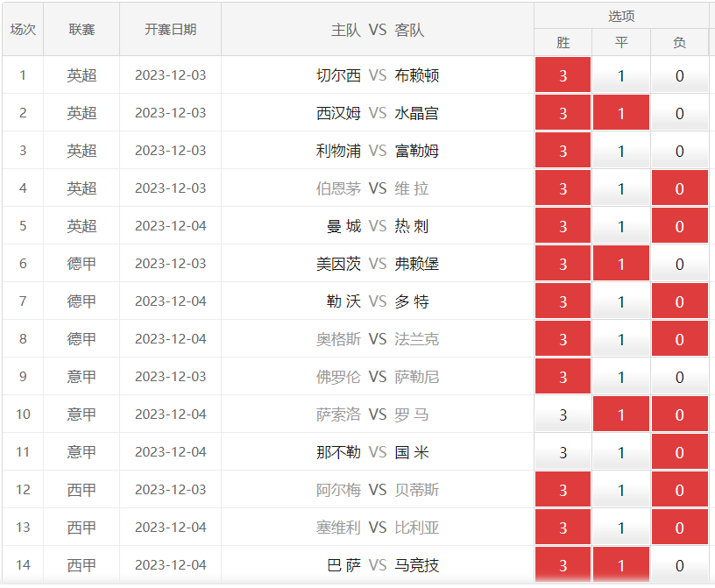Screen dimensions: 715x588
Task: Toggle win option 3 for 巴萨 VS 马竞技
Action: 563,564
